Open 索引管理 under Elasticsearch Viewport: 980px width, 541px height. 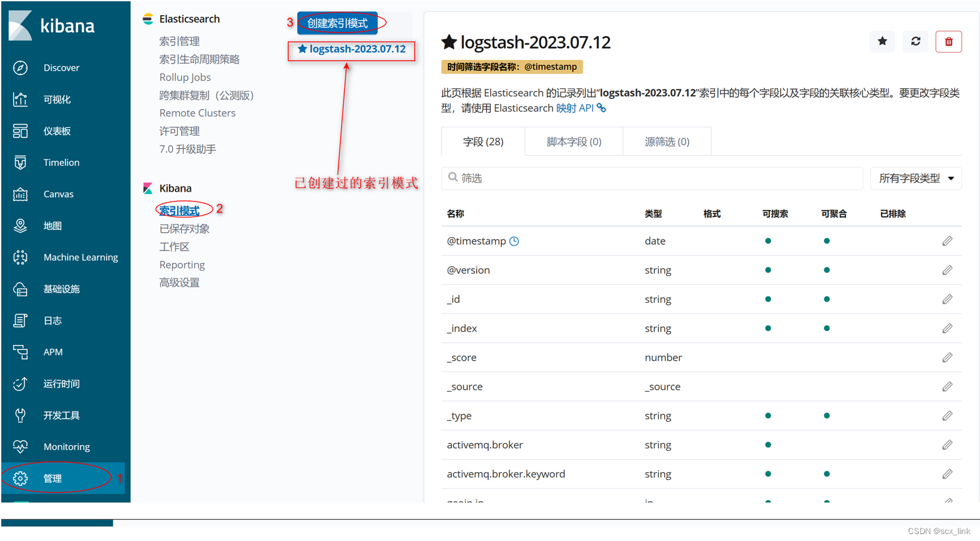point(179,41)
